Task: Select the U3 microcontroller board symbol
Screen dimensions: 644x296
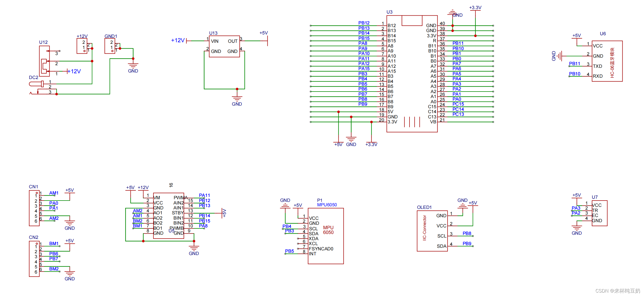Action: pyautogui.click(x=412, y=73)
